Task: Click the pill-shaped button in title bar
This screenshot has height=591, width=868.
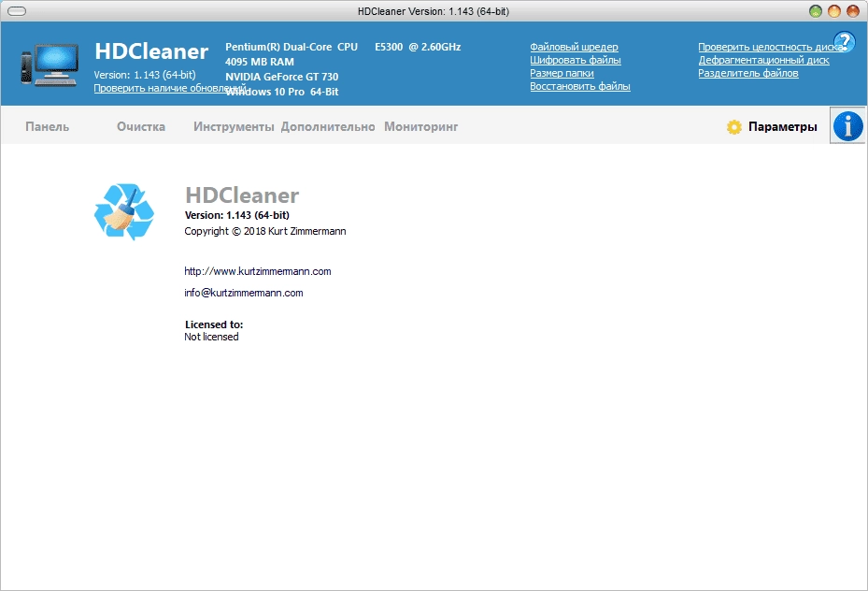Action: [x=17, y=11]
